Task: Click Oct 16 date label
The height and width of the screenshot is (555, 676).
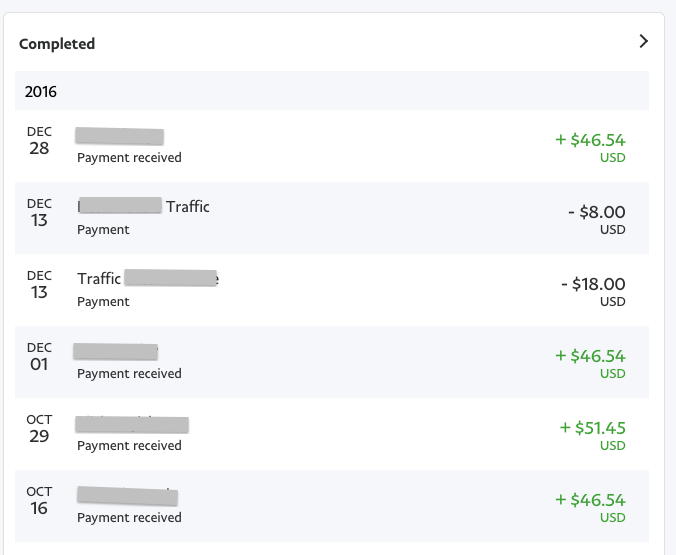Action: tap(39, 501)
